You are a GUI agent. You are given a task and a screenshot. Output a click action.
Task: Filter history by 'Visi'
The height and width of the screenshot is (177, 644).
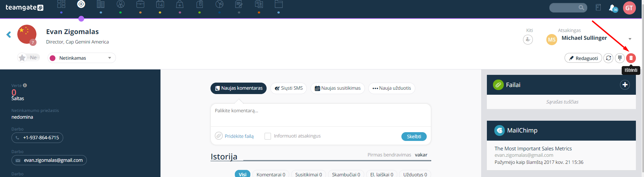pos(243,174)
